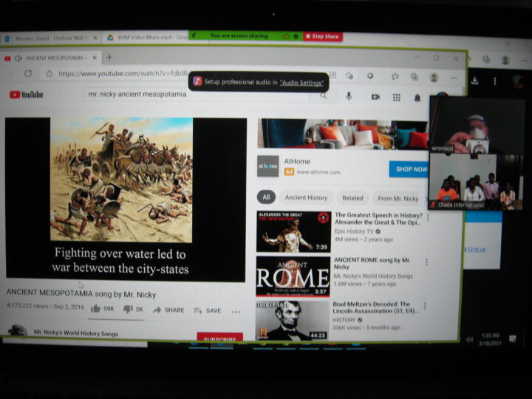Open options menu for ANCIENT ROME video
Screen dimensions: 532x399
[x=426, y=262]
